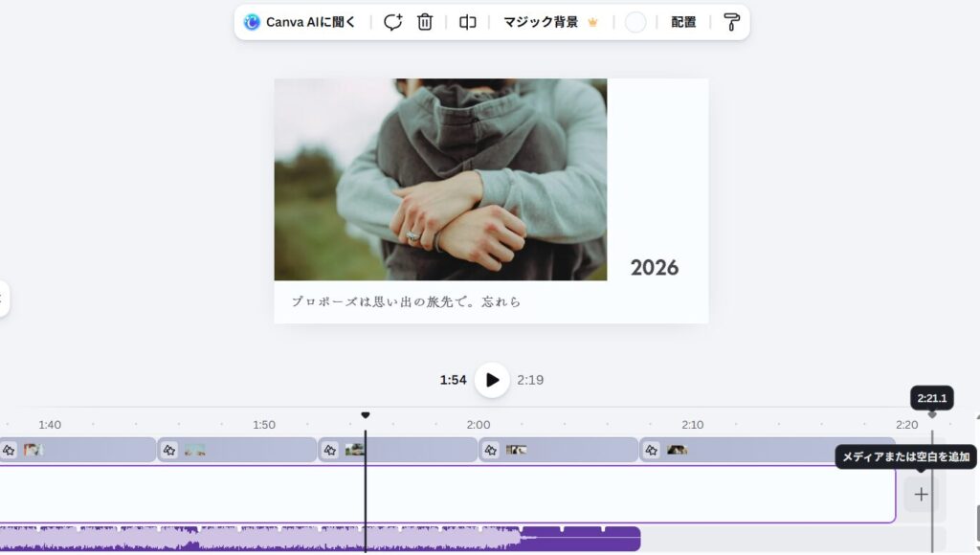This screenshot has height=555, width=980.
Task: Click the Canva AIに聞く button
Action: click(300, 22)
